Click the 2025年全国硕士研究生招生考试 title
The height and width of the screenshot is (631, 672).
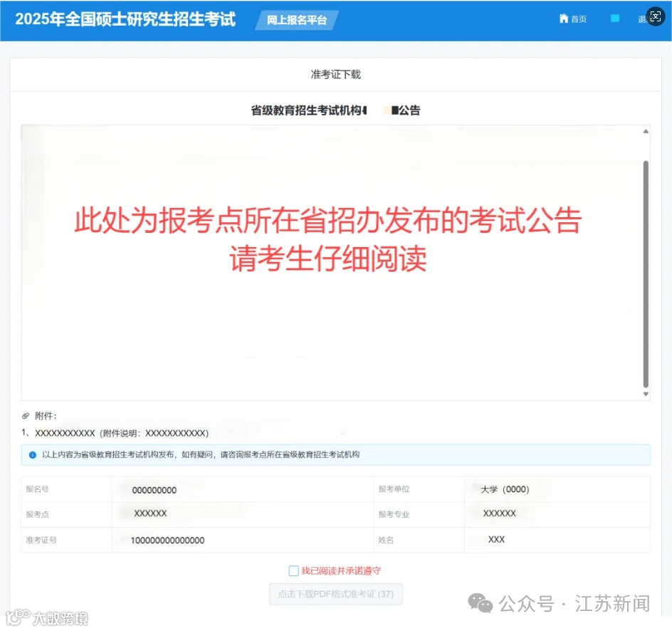tap(125, 19)
